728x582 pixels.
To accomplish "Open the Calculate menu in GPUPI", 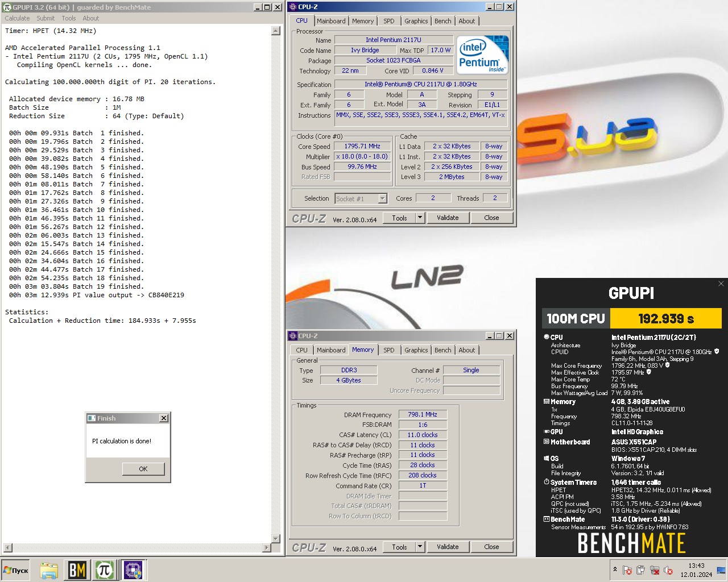I will tap(17, 18).
